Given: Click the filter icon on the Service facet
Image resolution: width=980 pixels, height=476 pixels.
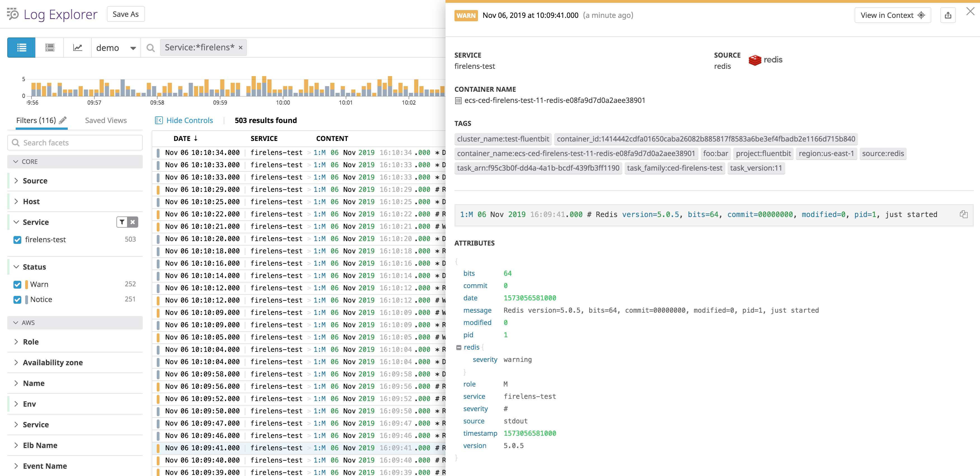Looking at the screenshot, I should pyautogui.click(x=122, y=222).
